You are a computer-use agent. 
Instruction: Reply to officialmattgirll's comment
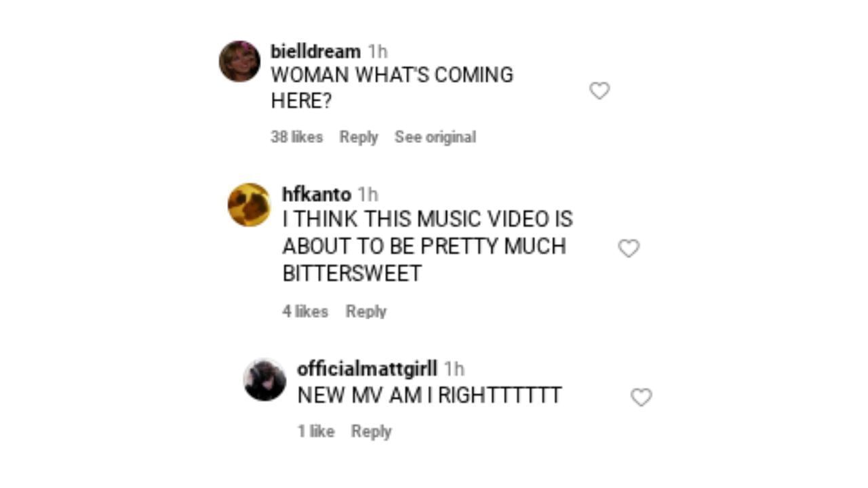click(x=371, y=431)
